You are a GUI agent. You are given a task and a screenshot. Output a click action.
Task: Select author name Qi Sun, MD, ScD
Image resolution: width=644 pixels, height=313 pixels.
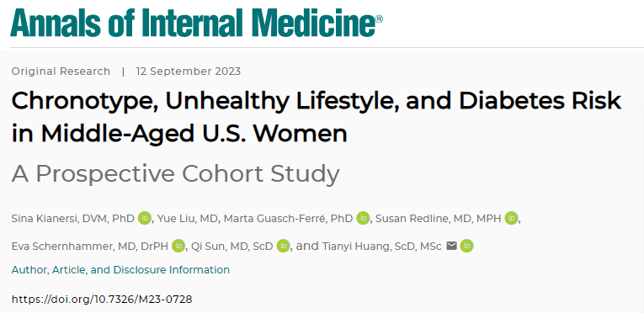pyautogui.click(x=232, y=246)
